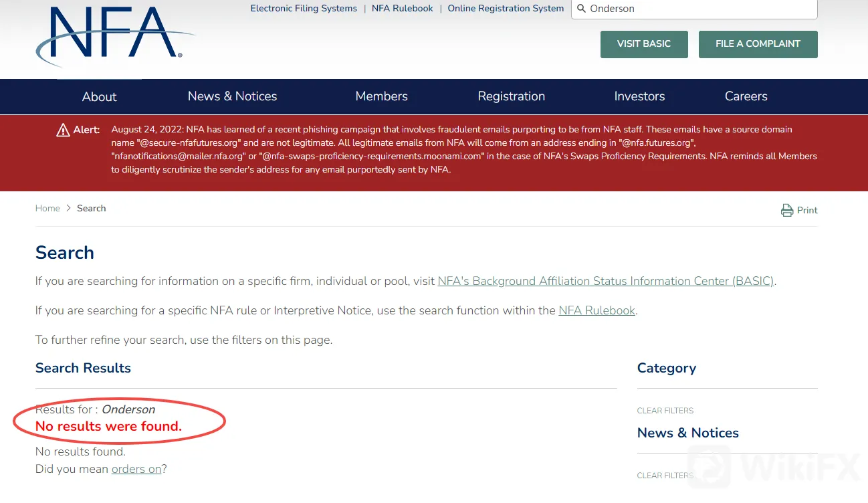
Task: Click the Search breadcrumb text
Action: [x=91, y=209]
